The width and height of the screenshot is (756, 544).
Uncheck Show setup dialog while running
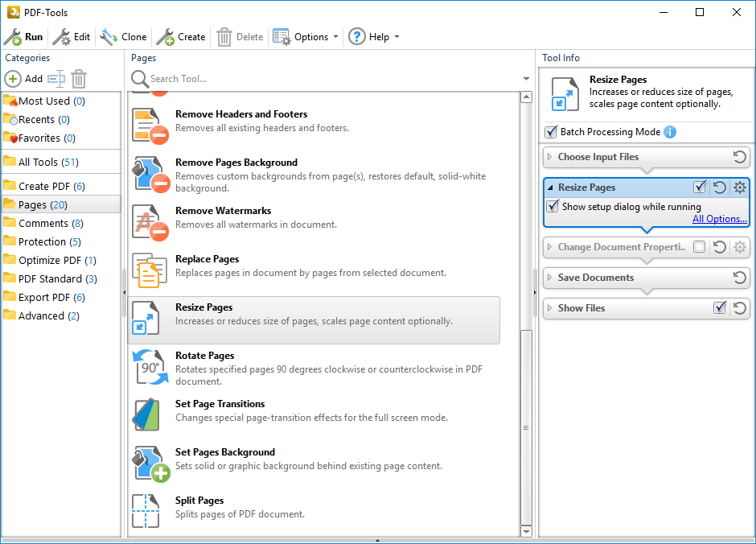click(553, 207)
